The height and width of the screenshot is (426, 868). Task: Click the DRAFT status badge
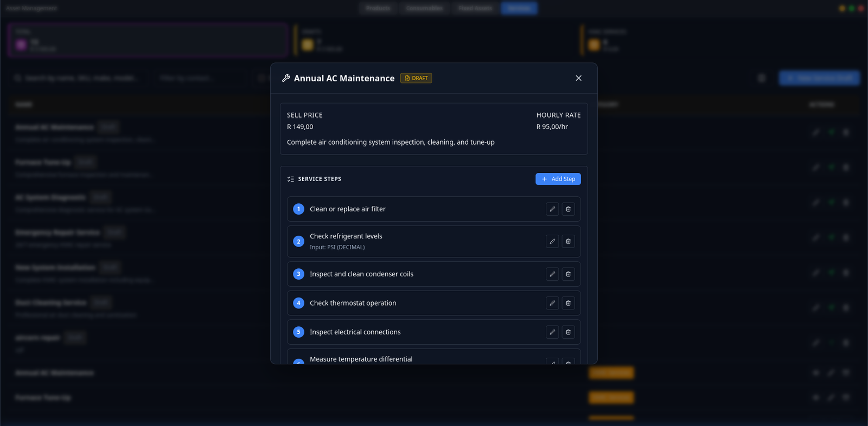coord(416,78)
